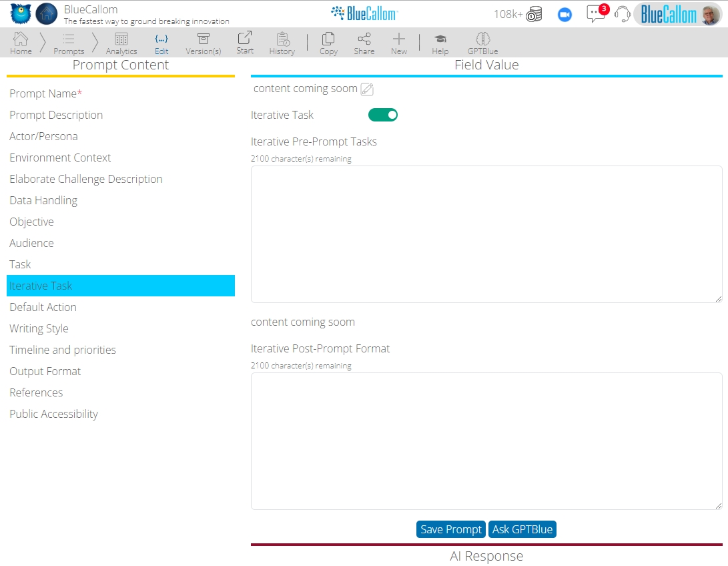
Task: Click inside the Iterative Pre-Prompt Tasks text area
Action: [x=485, y=234]
